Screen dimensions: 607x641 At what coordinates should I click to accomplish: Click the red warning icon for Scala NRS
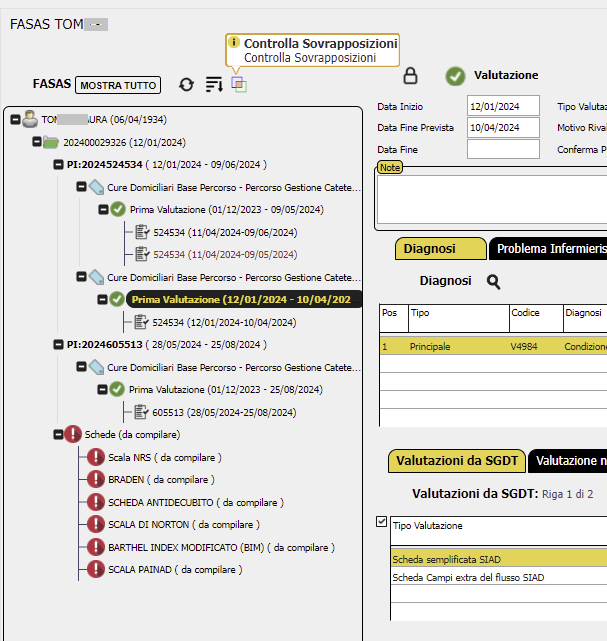tap(96, 457)
